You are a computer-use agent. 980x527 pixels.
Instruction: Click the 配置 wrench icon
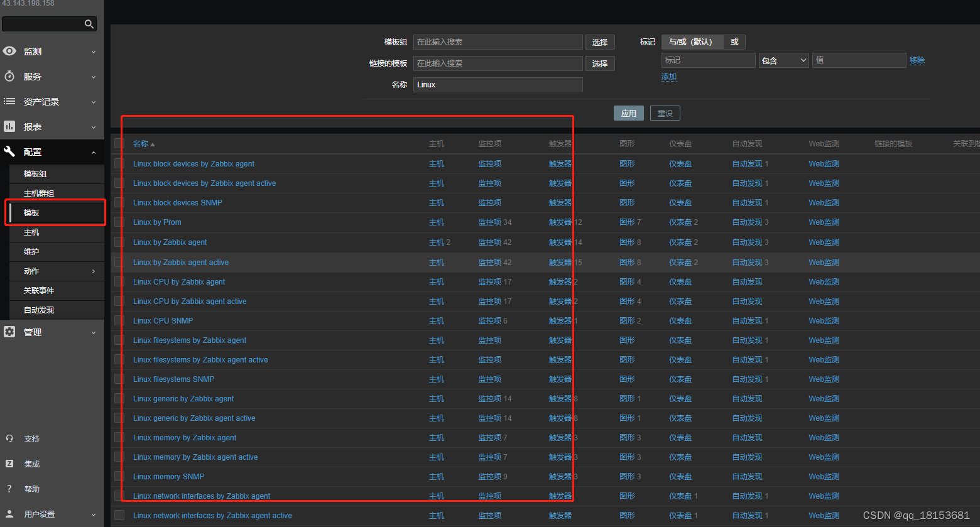coord(9,151)
